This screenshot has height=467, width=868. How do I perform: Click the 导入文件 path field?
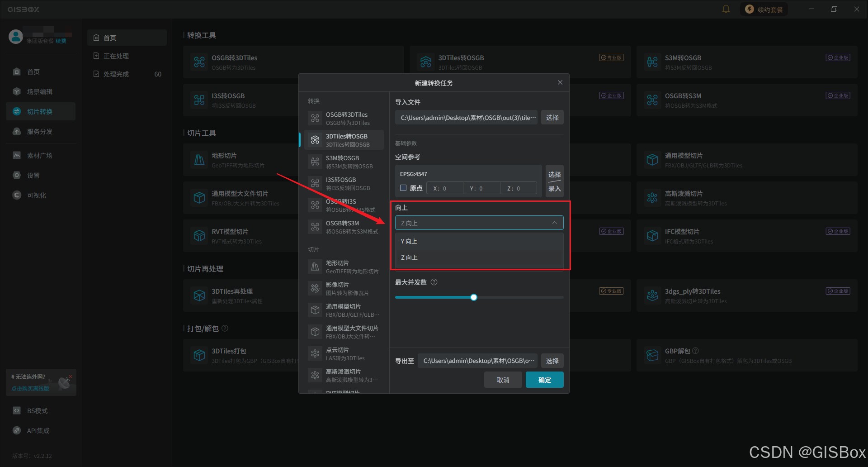tap(467, 117)
